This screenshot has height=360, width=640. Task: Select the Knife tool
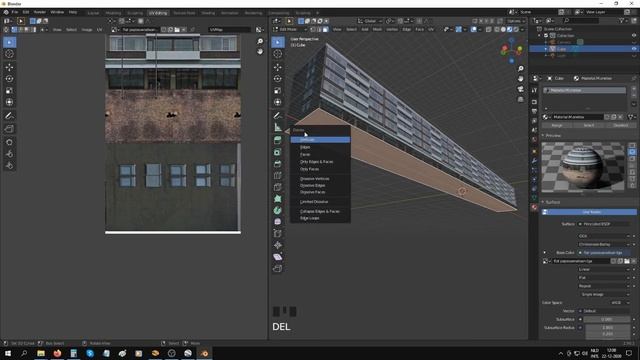(278, 187)
